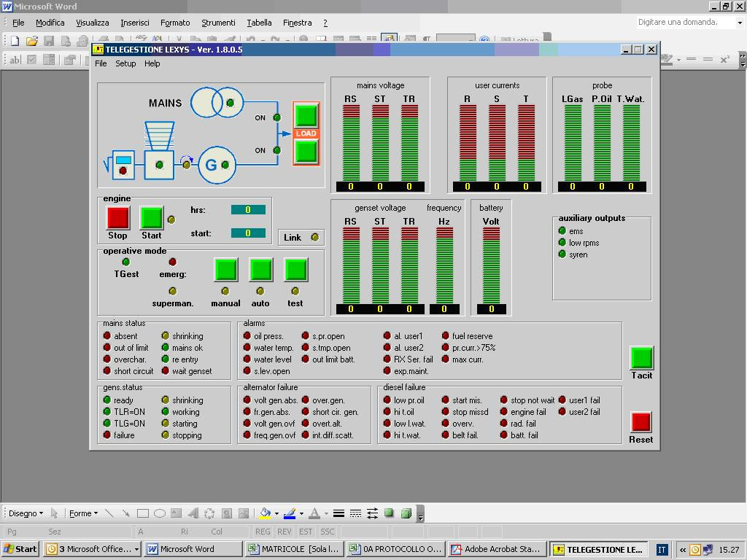This screenshot has width=747, height=560.
Task: Insert a picture from file
Action: click(244, 513)
